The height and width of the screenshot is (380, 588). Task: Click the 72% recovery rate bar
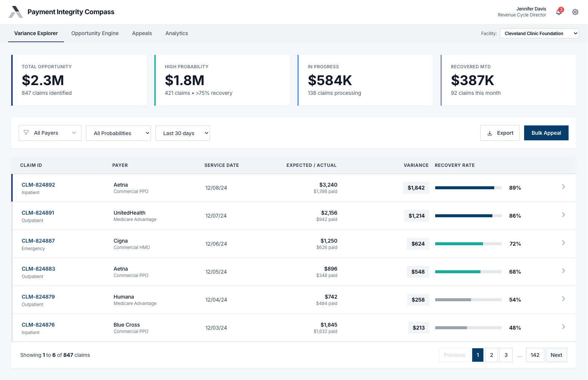tap(468, 244)
